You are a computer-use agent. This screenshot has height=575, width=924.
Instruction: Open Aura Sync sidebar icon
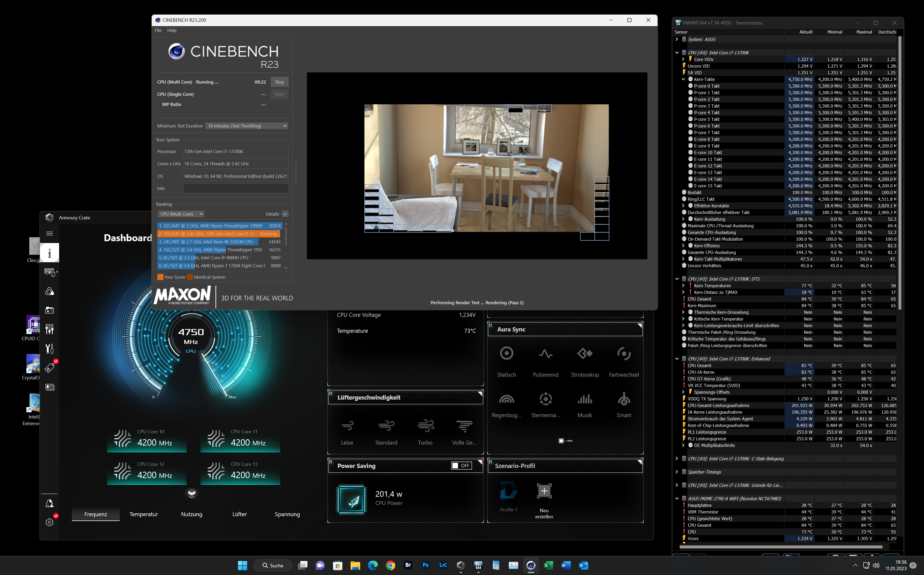point(50,291)
